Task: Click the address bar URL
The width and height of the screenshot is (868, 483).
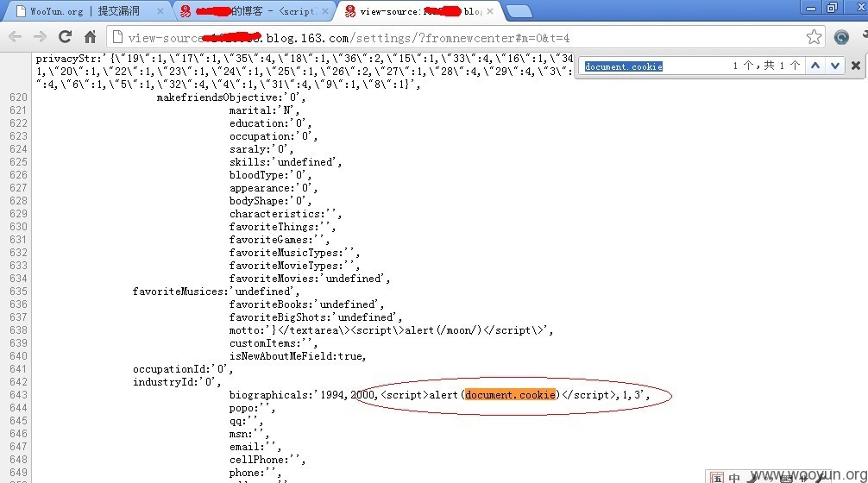Action: tap(349, 38)
